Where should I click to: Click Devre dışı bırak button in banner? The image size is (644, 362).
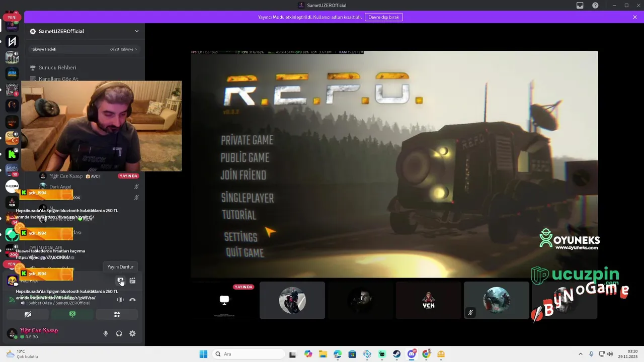(x=384, y=17)
